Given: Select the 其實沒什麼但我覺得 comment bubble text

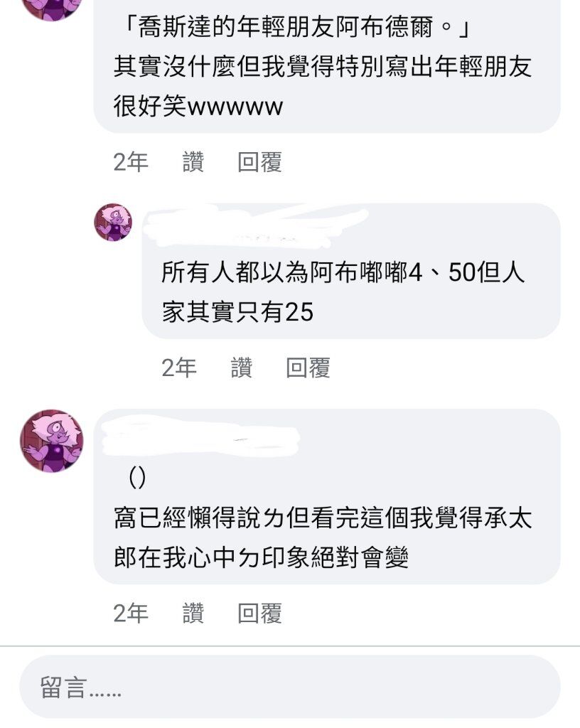Looking at the screenshot, I should point(327,66).
